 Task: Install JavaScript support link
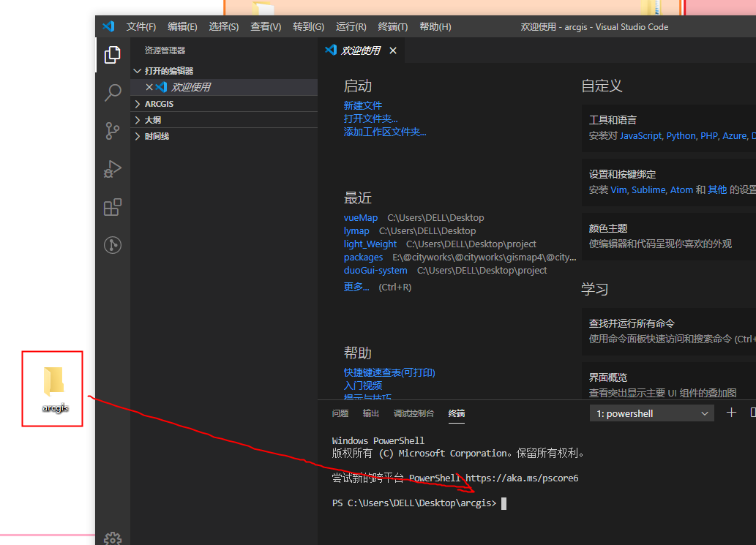click(x=641, y=136)
